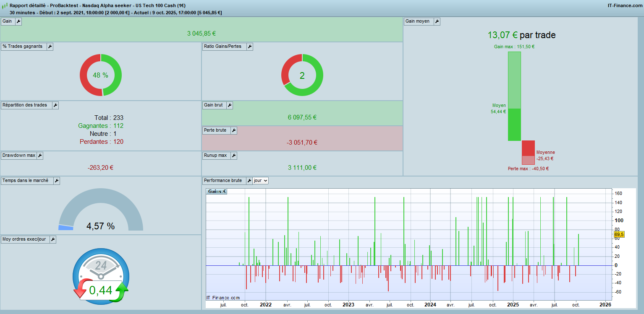The image size is (644, 314).
Task: Click the IT-Finance.com link at top right
Action: (x=624, y=5)
